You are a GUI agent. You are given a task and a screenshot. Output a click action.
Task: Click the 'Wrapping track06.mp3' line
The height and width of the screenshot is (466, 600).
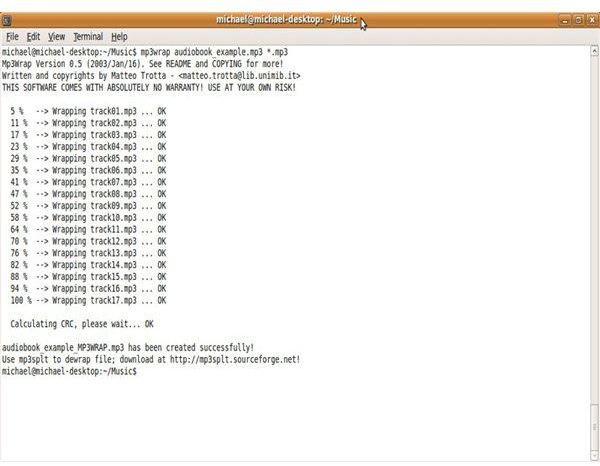tap(88, 170)
